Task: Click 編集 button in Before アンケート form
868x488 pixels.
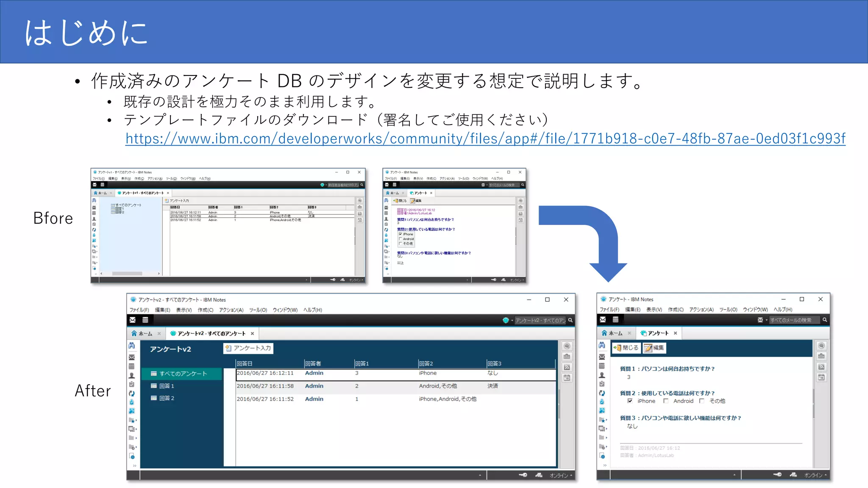Action: click(x=416, y=201)
